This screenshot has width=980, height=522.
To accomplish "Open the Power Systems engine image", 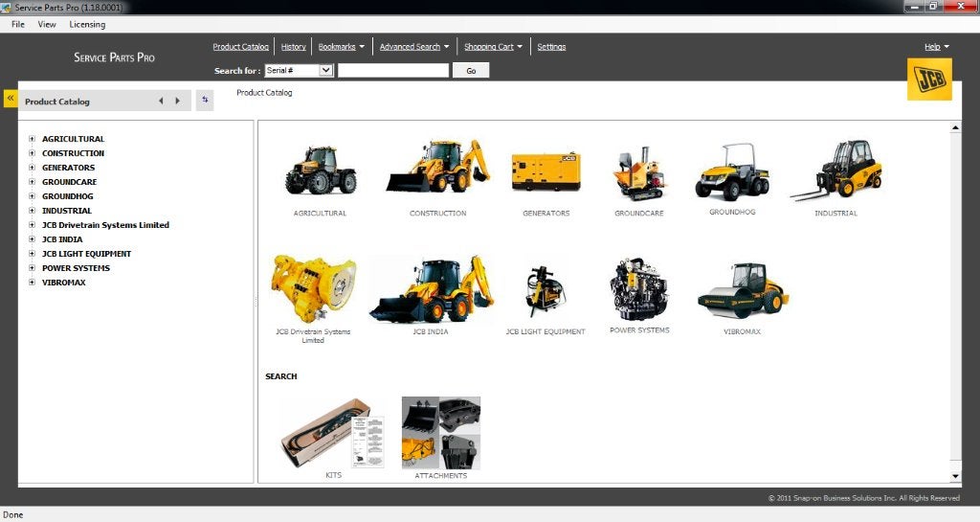I will [x=639, y=289].
